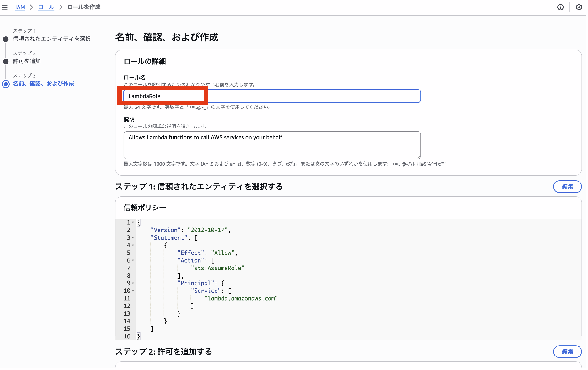Click the hexagon settings icon at top right
588x370 pixels.
coord(579,7)
